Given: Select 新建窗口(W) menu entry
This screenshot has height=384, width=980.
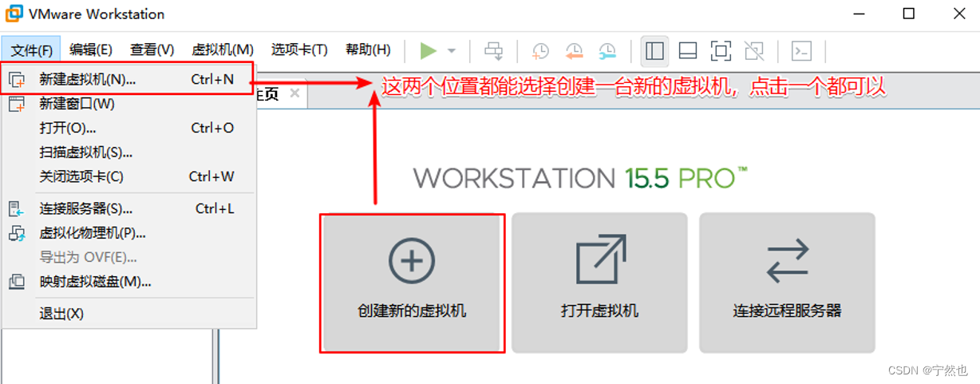Looking at the screenshot, I should [x=128, y=104].
